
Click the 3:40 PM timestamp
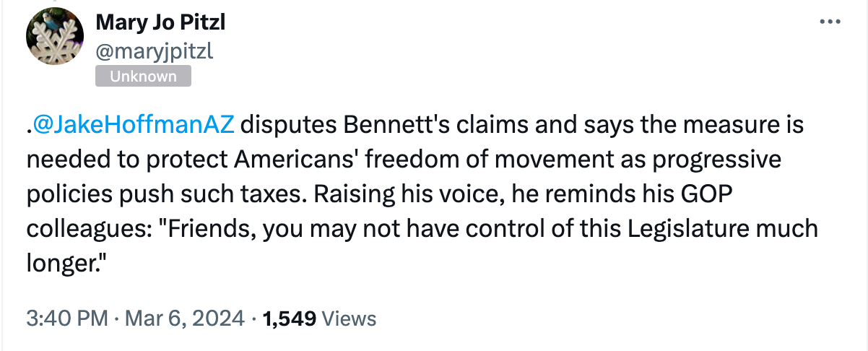pos(66,318)
